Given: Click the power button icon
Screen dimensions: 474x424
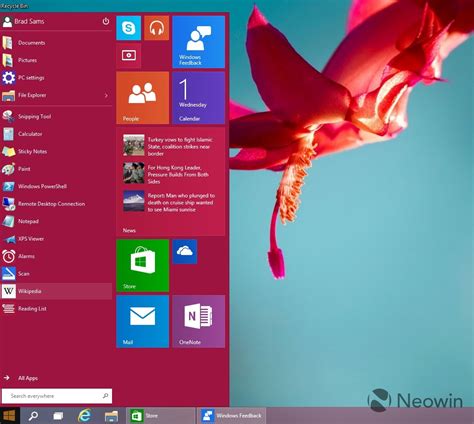Looking at the screenshot, I should click(x=106, y=21).
